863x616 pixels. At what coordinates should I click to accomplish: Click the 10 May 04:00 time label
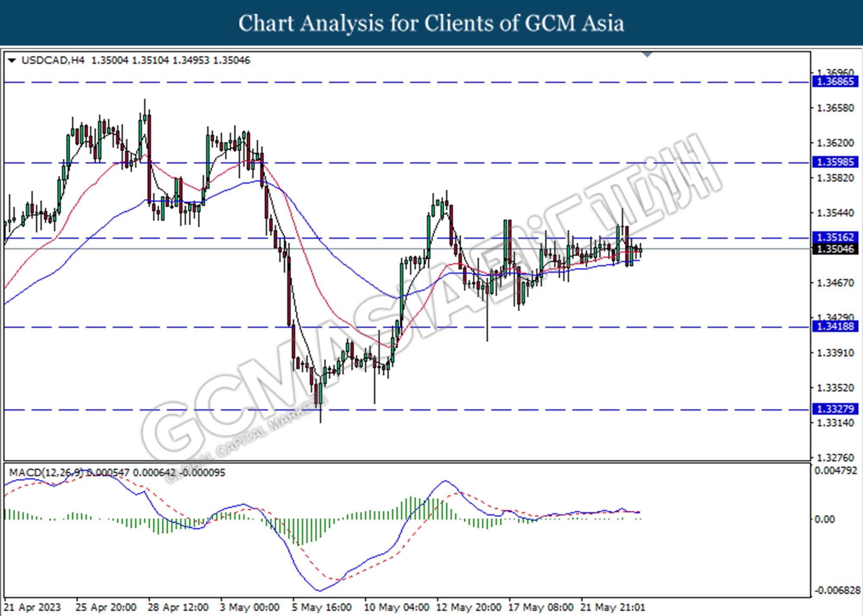[x=397, y=607]
